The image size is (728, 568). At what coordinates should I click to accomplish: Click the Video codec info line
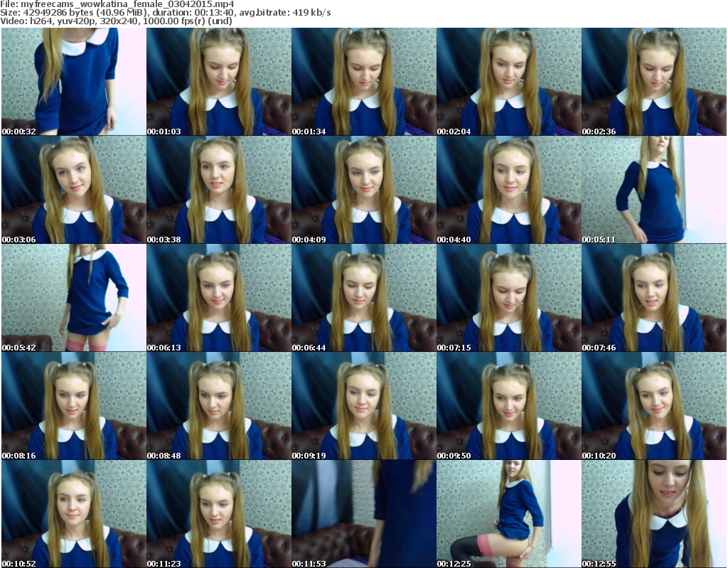pos(117,21)
